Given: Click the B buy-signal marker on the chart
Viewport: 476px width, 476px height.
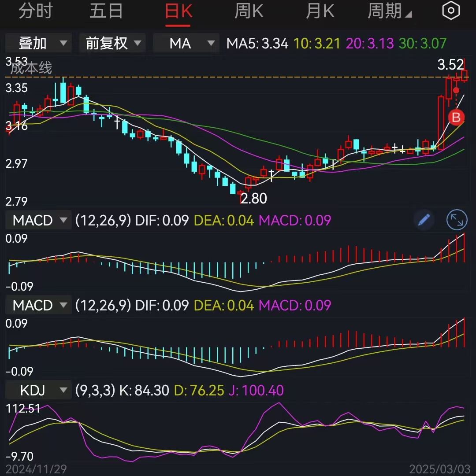Looking at the screenshot, I should coord(456,118).
